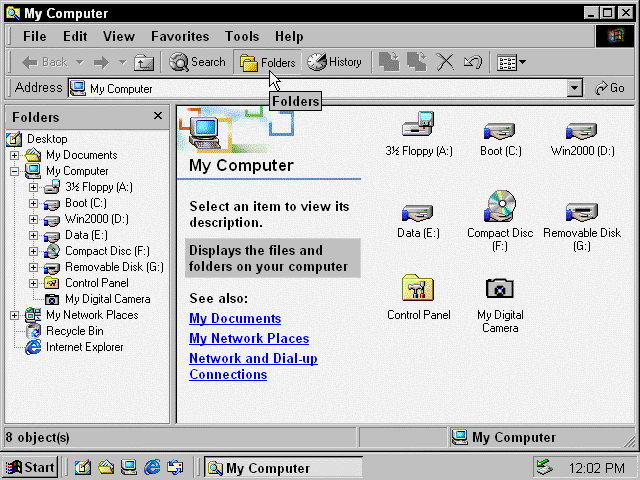Expand Control Panel tree node
Image resolution: width=640 pixels, height=480 pixels.
pos(33,283)
